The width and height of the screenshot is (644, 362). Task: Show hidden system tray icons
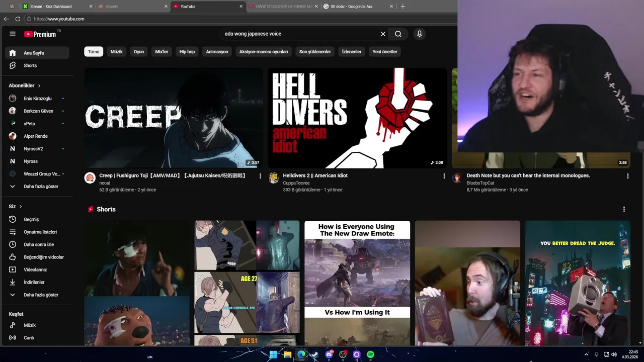click(586, 354)
